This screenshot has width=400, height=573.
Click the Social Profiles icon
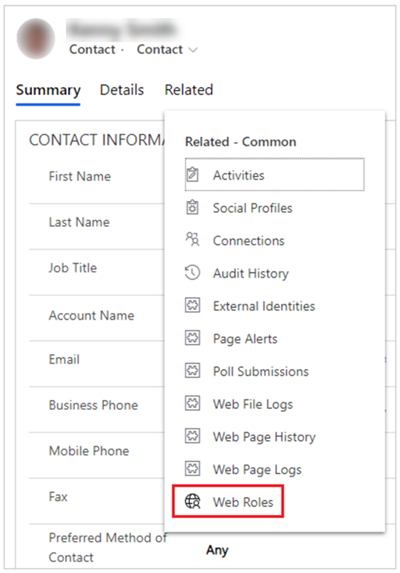(x=193, y=208)
